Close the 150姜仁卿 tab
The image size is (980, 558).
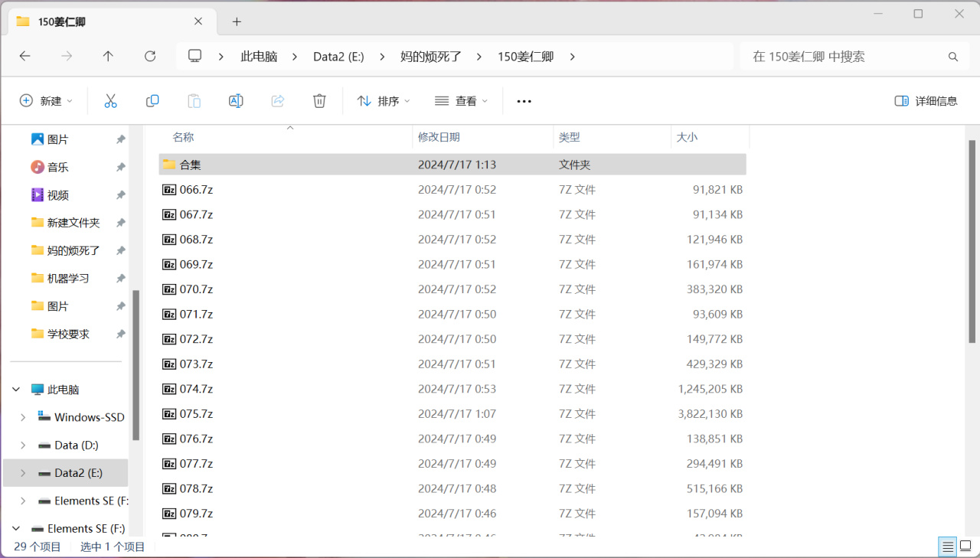point(198,21)
